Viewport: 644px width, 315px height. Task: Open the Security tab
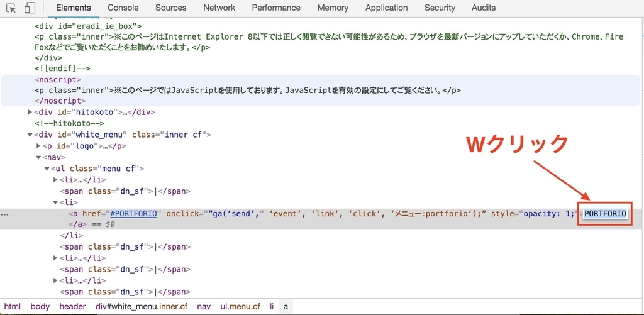[x=440, y=8]
